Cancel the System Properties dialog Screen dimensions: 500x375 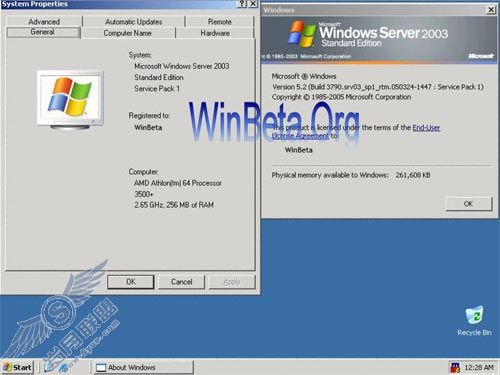(181, 282)
